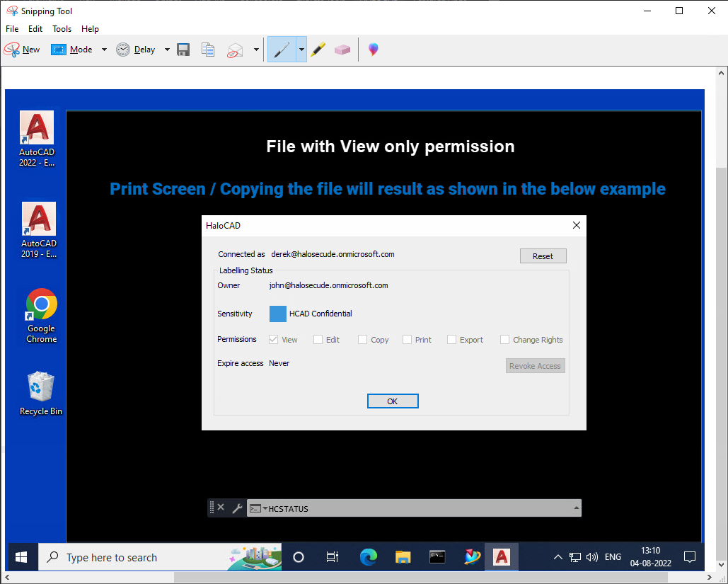Expand the Pen options dropdown arrow

click(x=301, y=50)
